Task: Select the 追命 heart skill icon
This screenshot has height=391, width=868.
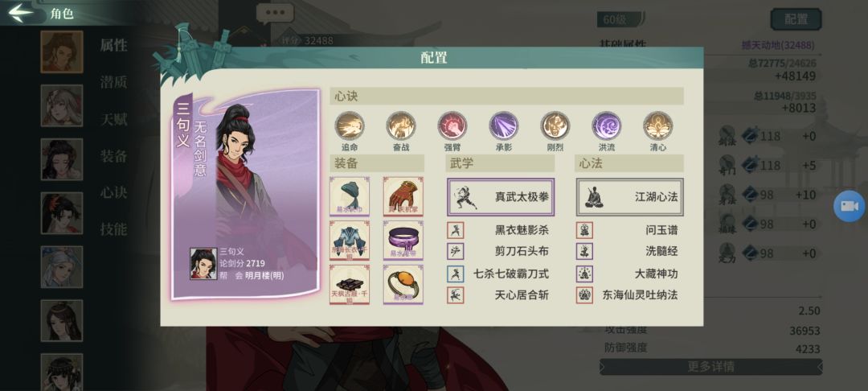Action: point(350,126)
